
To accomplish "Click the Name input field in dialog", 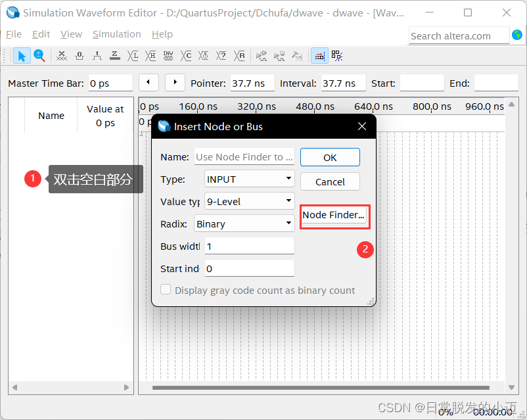I will coord(244,156).
